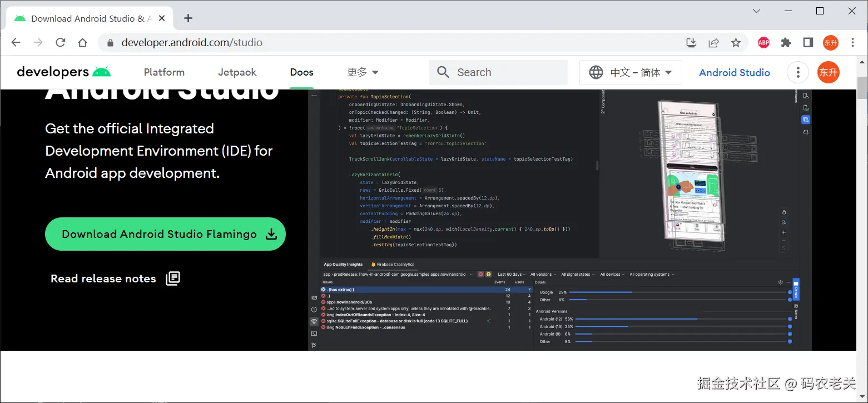Screen dimensions: 868x403
Task: Open the Extensions puzzle piece icon
Action: (786, 43)
